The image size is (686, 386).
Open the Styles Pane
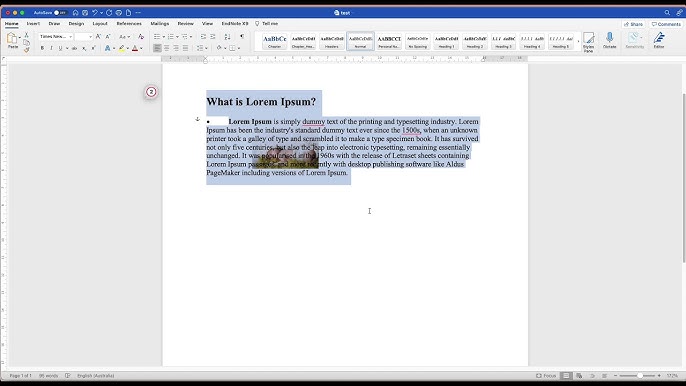588,42
